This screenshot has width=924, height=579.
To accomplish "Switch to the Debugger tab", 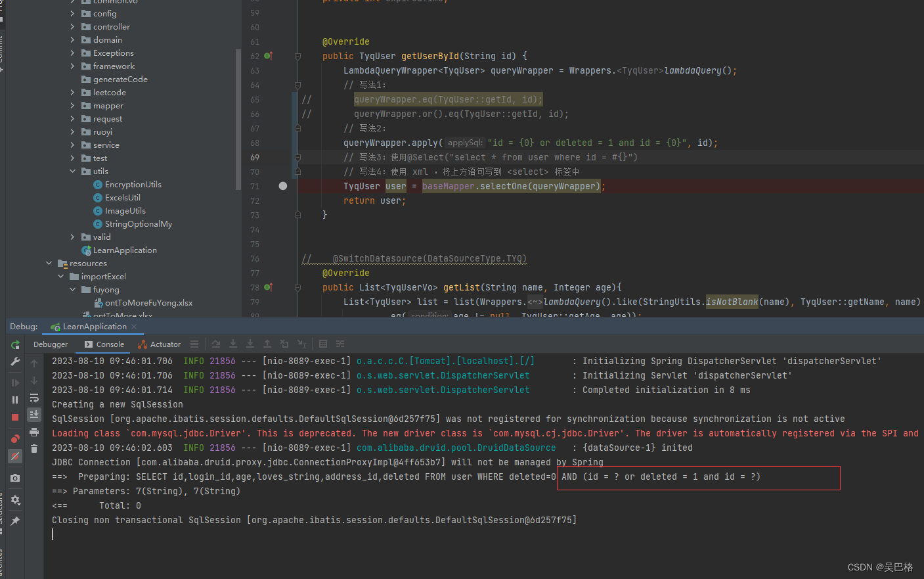I will tap(51, 344).
